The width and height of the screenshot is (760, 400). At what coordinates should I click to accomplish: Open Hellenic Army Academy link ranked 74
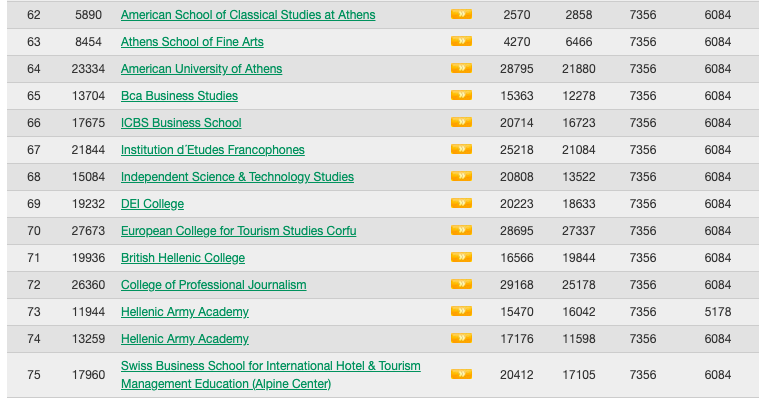coord(185,339)
